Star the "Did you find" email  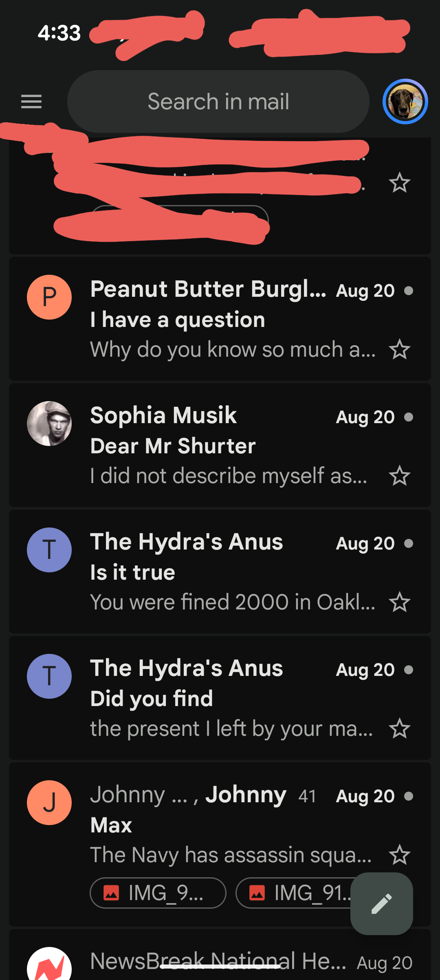399,728
